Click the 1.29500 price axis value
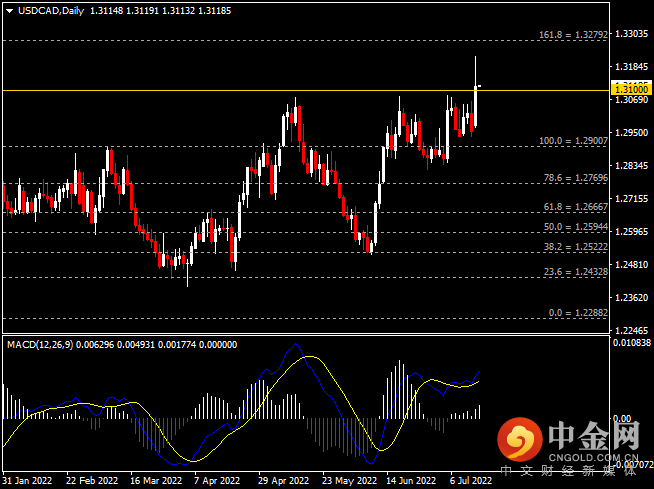654x489 pixels. 632,133
